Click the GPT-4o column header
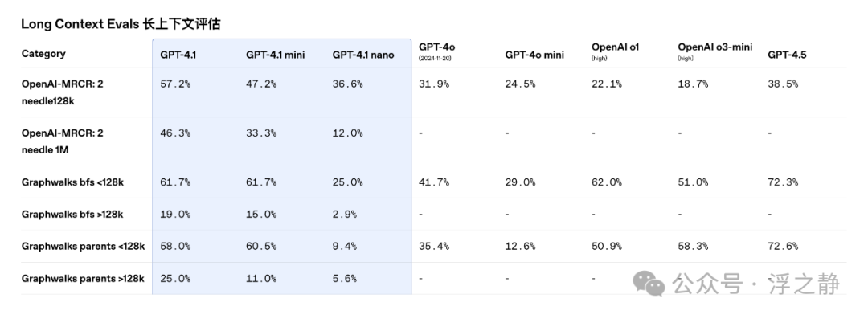The height and width of the screenshot is (319, 868). point(436,51)
